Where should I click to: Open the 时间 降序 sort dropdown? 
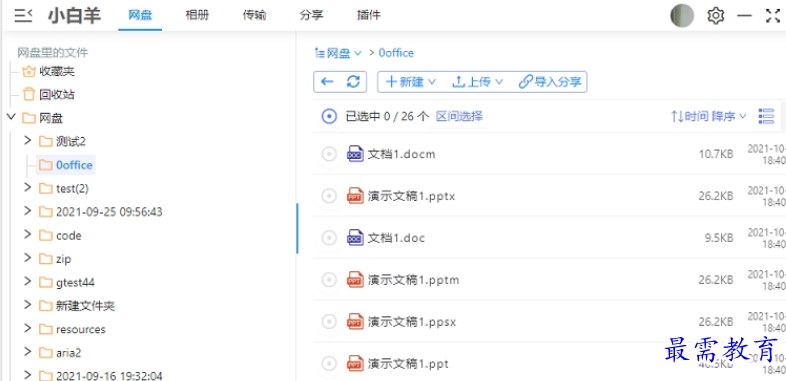click(708, 116)
